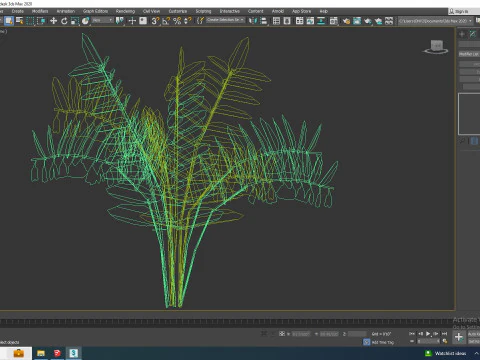Open the Material Editor icon
The width and height of the screenshot is (480, 360).
333,21
